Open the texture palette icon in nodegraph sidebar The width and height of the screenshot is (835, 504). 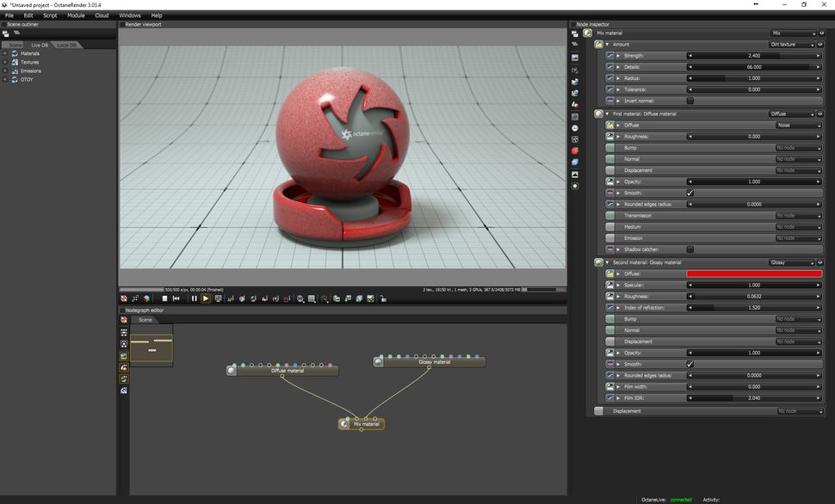point(123,378)
